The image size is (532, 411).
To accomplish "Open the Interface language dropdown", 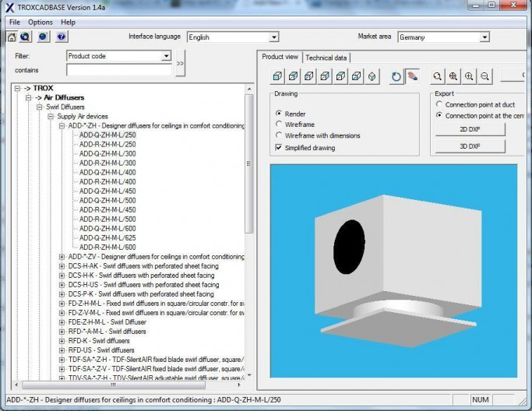I will tap(274, 37).
